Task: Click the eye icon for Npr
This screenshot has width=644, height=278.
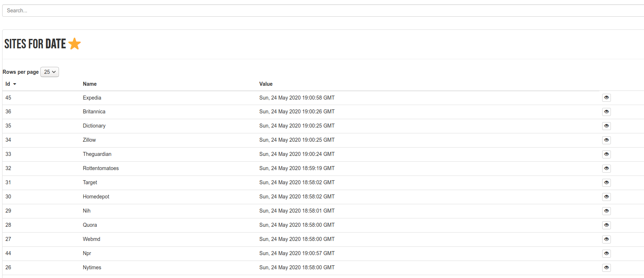Action: coord(606,254)
